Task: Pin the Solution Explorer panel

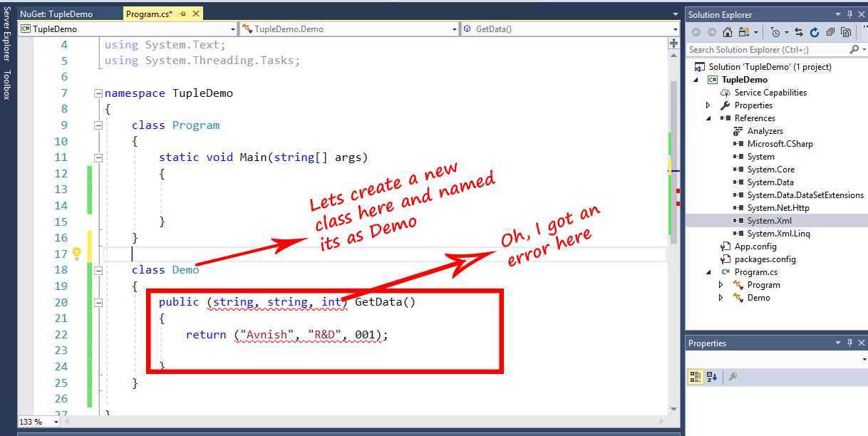Action: tap(849, 14)
